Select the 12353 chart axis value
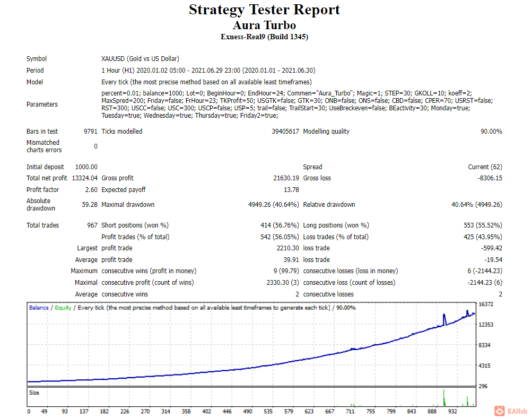Viewport: 532px width, 419px height. pyautogui.click(x=486, y=325)
